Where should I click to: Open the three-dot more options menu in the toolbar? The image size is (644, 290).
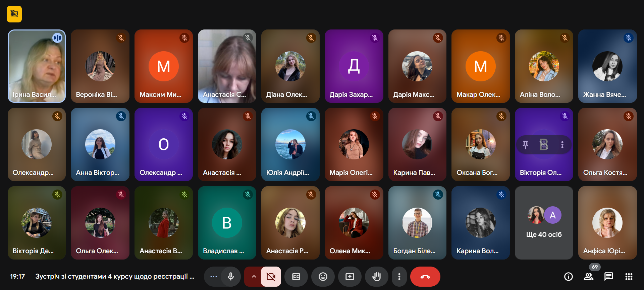pos(399,277)
